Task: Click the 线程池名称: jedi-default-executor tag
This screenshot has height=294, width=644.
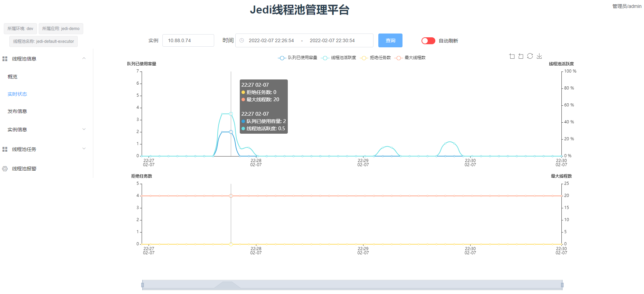Action: click(44, 41)
